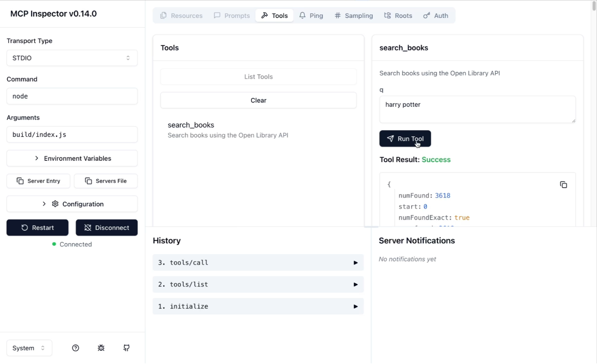The height and width of the screenshot is (364, 597).
Task: Click the MCP Inspector v0.14.0 title
Action: click(x=54, y=14)
